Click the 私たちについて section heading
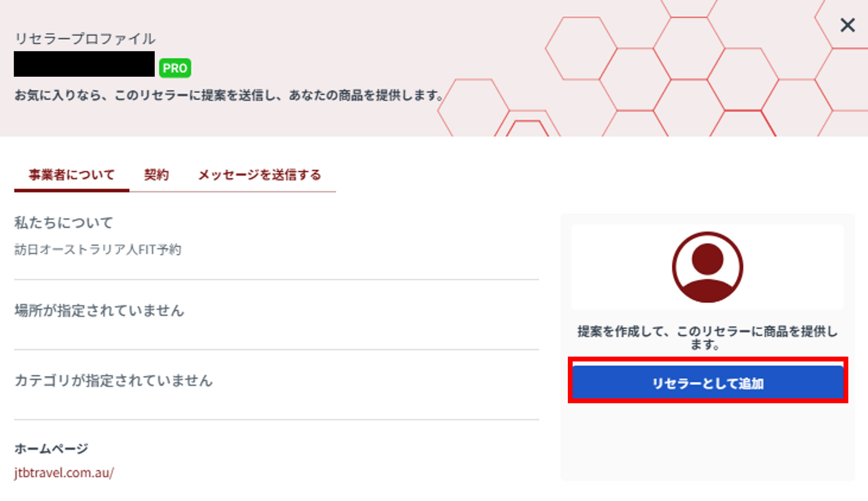The width and height of the screenshot is (868, 501). (x=63, y=223)
